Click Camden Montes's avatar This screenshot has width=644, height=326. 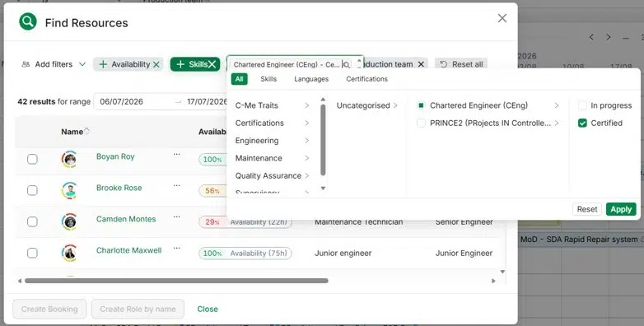point(69,221)
